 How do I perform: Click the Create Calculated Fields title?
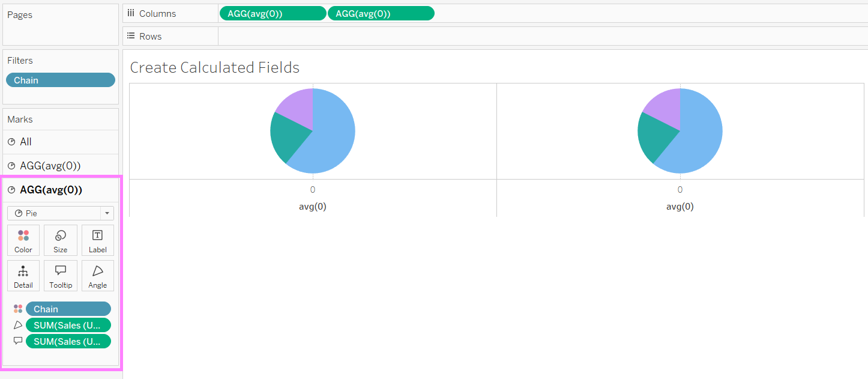coord(214,67)
